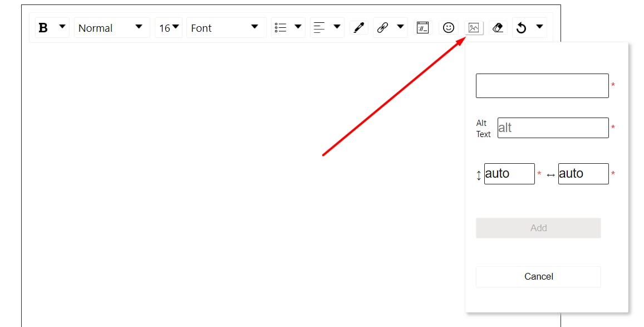644x327 pixels.
Task: Open the emoji smiley picker
Action: pyautogui.click(x=449, y=27)
